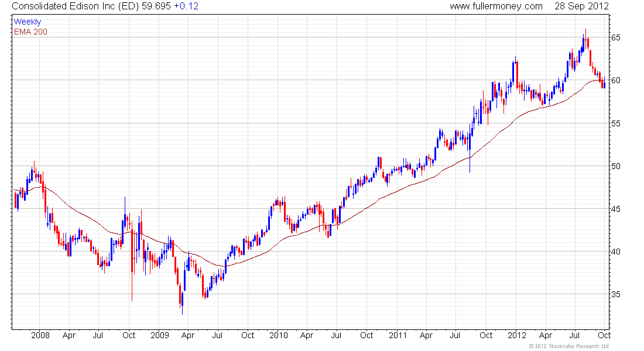Click the 2009 year label

[x=160, y=335]
